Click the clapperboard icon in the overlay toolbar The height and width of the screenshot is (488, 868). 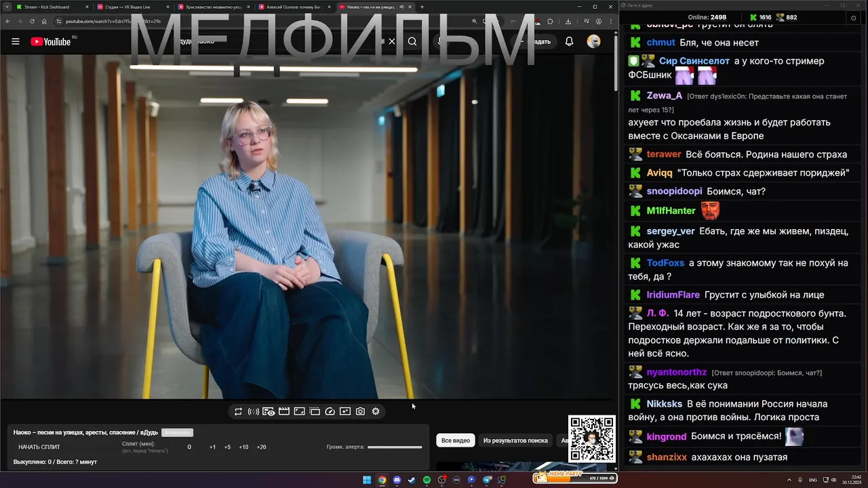[284, 411]
